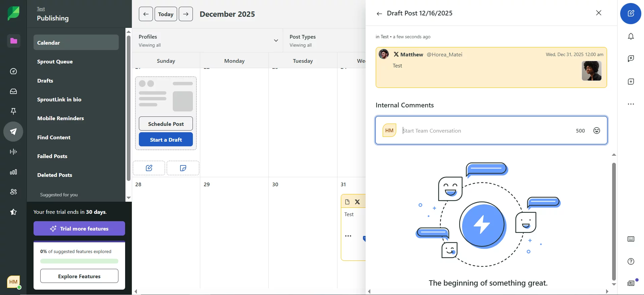Go to previous month arrow
This screenshot has width=644, height=295.
point(146,14)
